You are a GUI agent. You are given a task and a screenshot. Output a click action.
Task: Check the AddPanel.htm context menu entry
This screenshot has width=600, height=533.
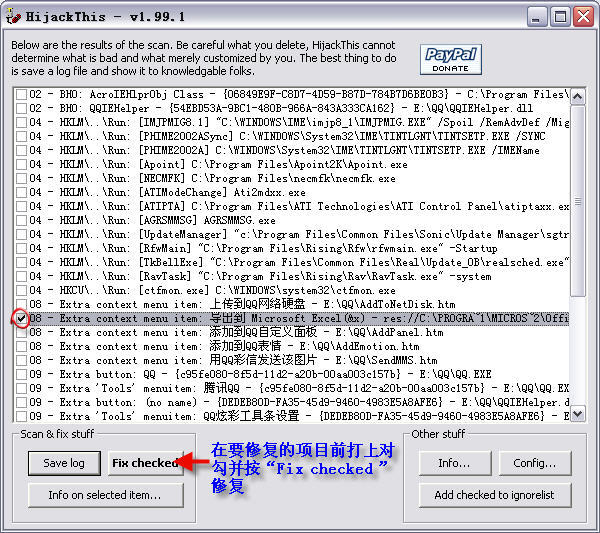[x=21, y=333]
